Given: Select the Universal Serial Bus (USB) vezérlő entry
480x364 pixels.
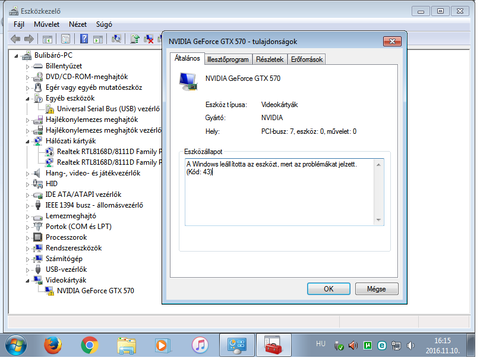Looking at the screenshot, I should click(x=108, y=109).
